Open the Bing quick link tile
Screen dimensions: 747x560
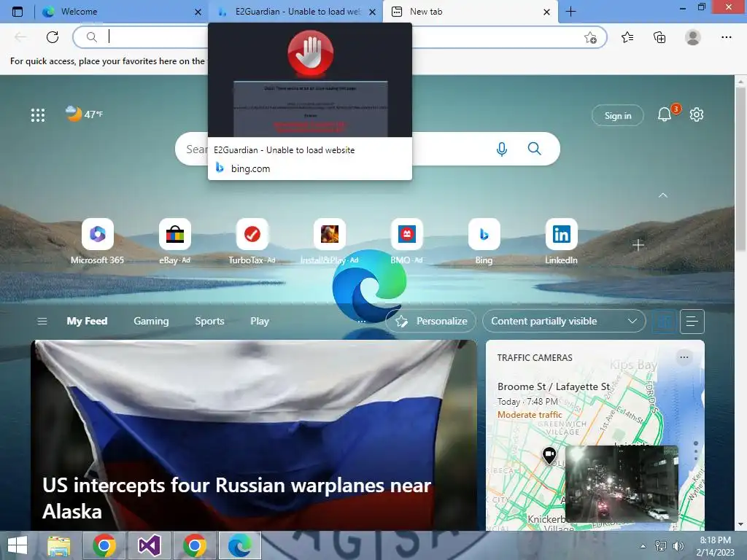484,241
